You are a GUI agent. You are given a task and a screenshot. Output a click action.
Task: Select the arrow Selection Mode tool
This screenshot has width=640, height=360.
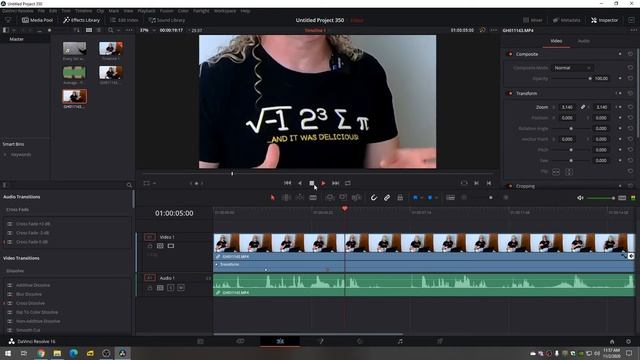click(273, 198)
